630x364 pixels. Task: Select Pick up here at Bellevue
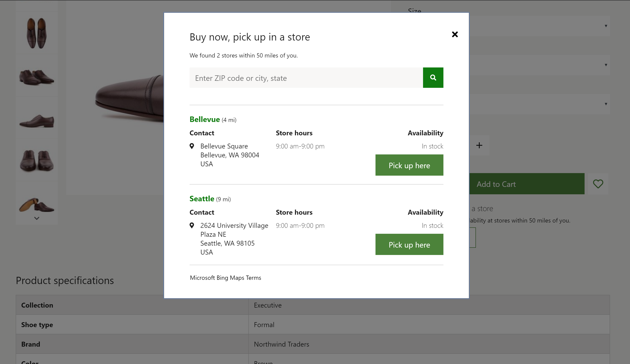pyautogui.click(x=409, y=165)
